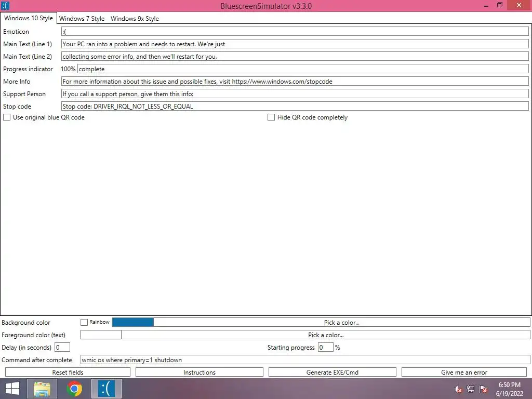
Task: Open the Instructions button
Action: pos(199,372)
